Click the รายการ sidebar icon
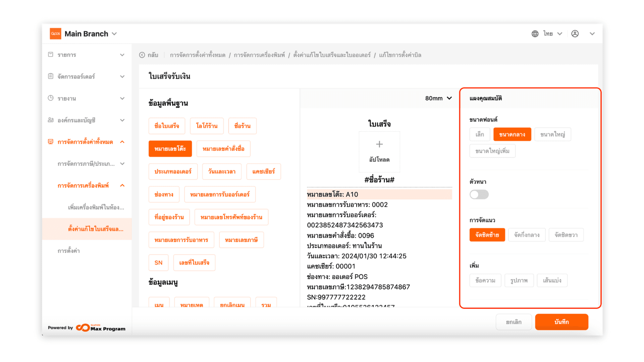Viewport: 644px width, 362px height. click(51, 54)
